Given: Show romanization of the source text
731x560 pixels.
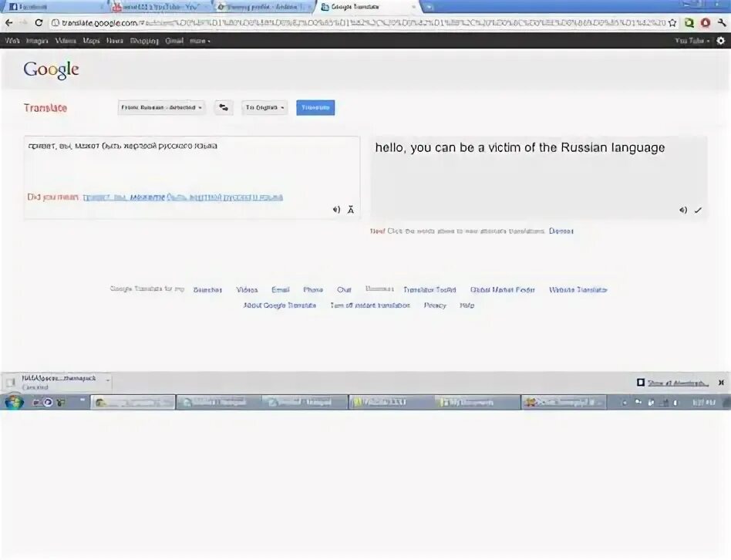Looking at the screenshot, I should pos(351,210).
